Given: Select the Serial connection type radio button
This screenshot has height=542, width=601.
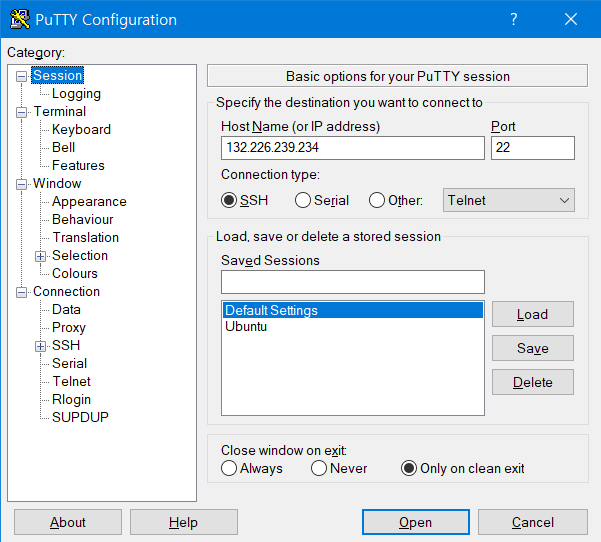Looking at the screenshot, I should [x=302, y=200].
